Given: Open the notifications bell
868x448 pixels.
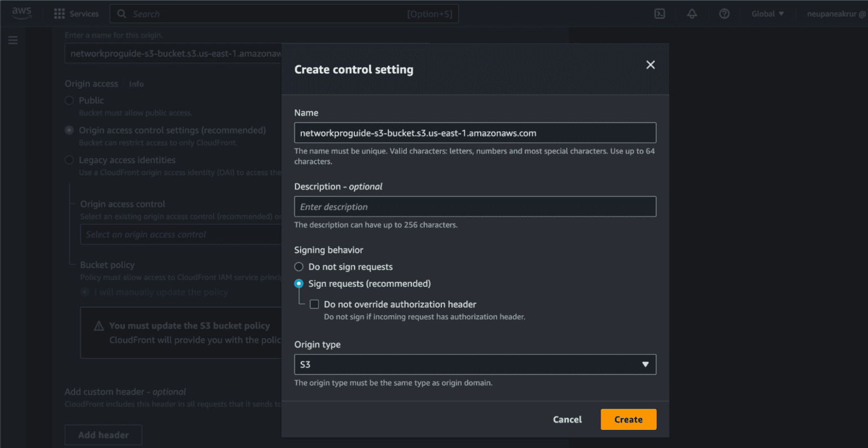Looking at the screenshot, I should [692, 14].
